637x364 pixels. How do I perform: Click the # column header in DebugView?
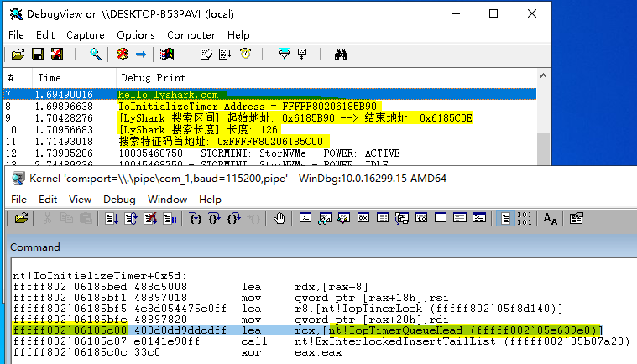click(18, 77)
